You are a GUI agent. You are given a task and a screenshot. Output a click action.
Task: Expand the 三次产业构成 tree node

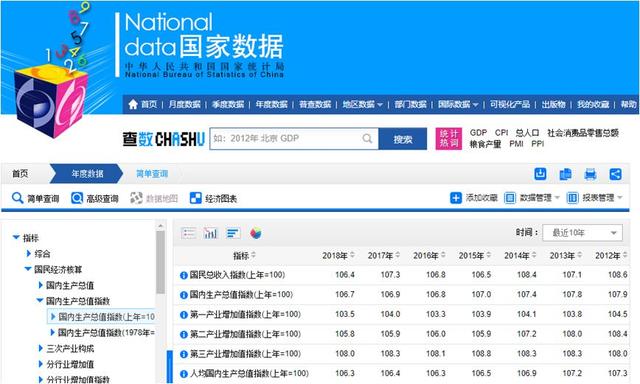click(40, 348)
